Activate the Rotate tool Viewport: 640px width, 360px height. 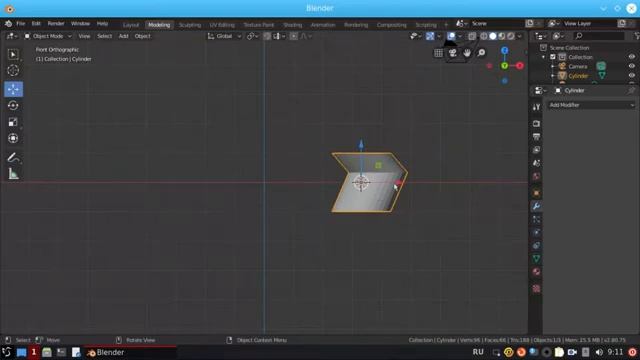13,106
